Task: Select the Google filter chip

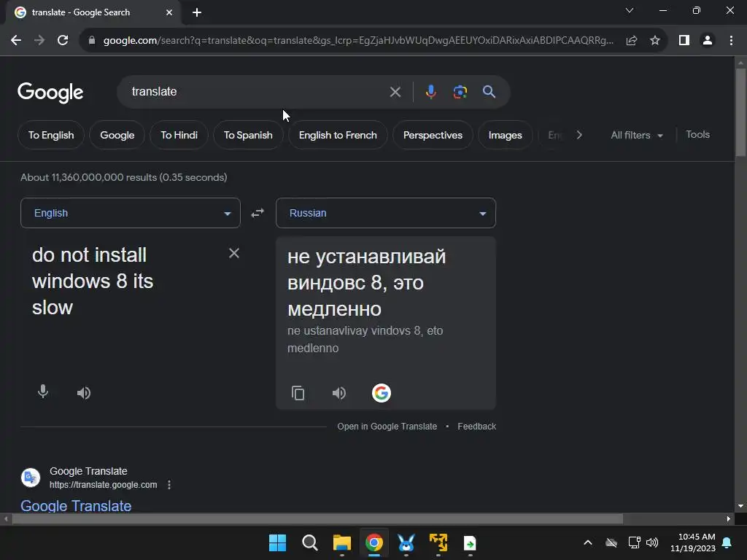Action: tap(117, 135)
